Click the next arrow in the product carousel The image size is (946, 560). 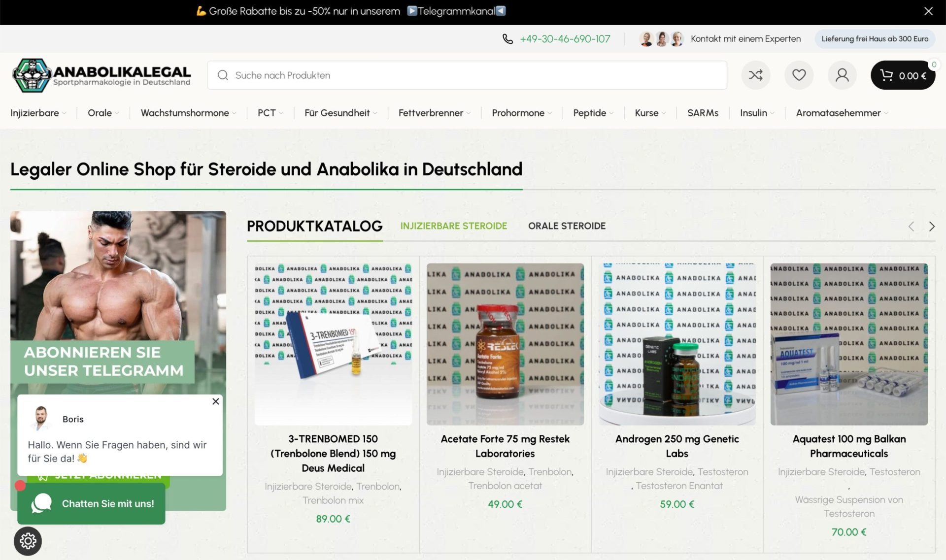tap(932, 226)
